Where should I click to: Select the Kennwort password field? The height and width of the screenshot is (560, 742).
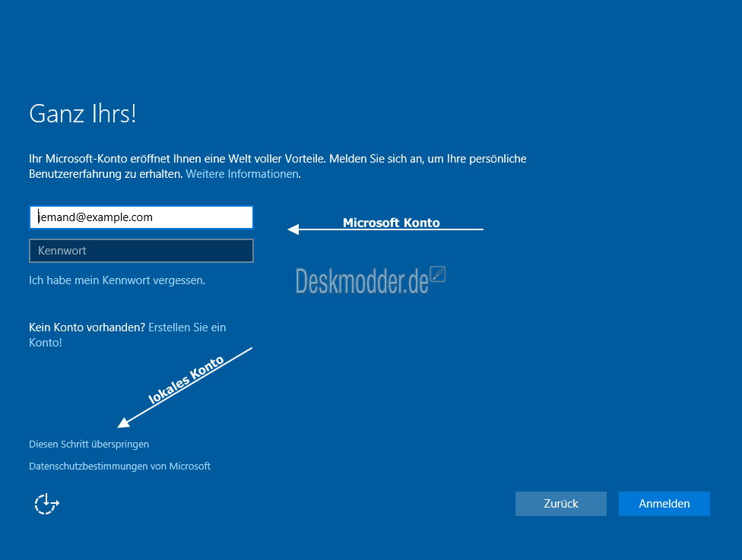pyautogui.click(x=141, y=251)
